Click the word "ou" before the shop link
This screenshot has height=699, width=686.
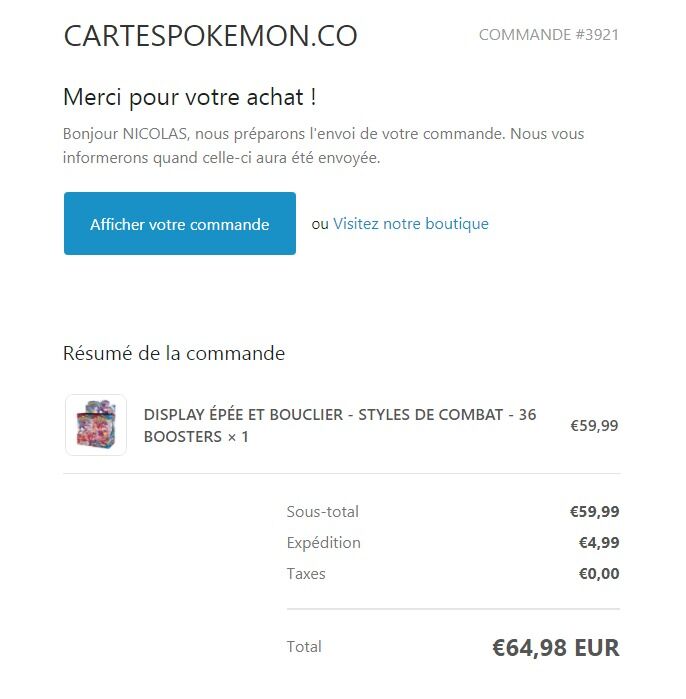coord(320,224)
